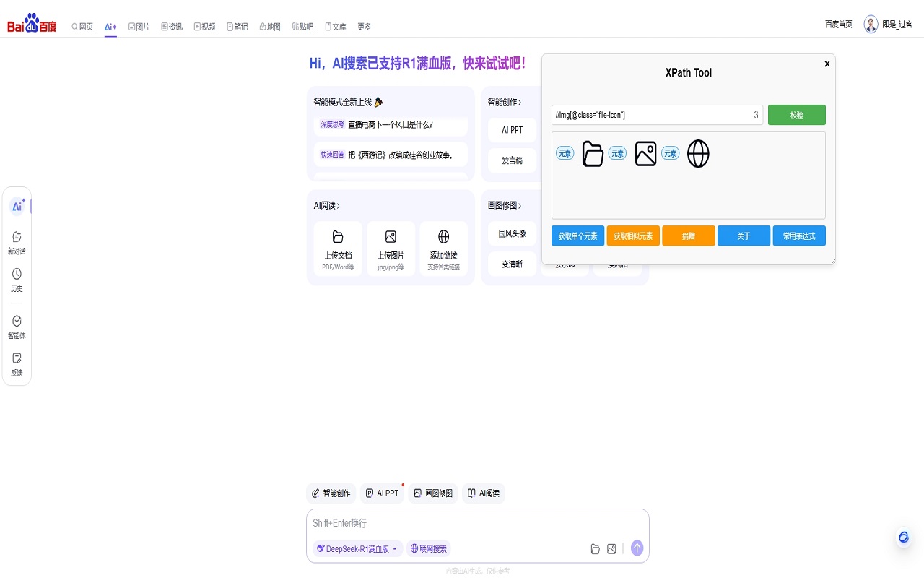Click the 变清晰 card
The height and width of the screenshot is (578, 924).
click(512, 264)
